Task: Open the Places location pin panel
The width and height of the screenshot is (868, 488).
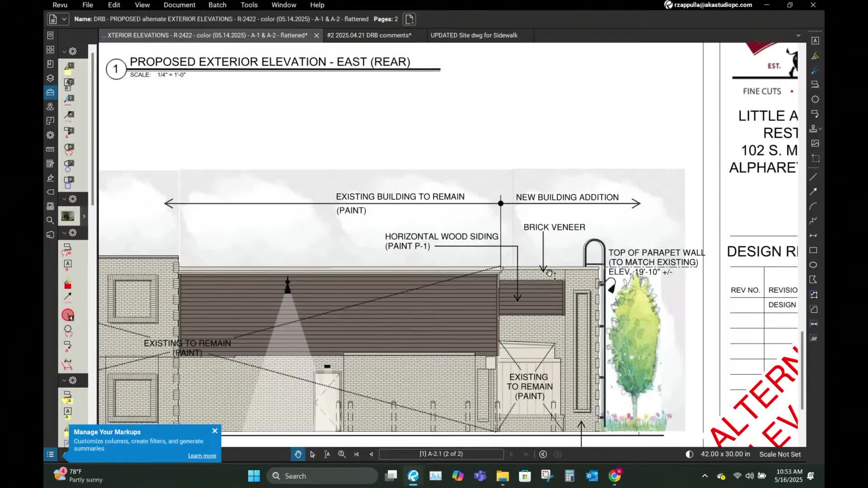Action: (x=50, y=107)
